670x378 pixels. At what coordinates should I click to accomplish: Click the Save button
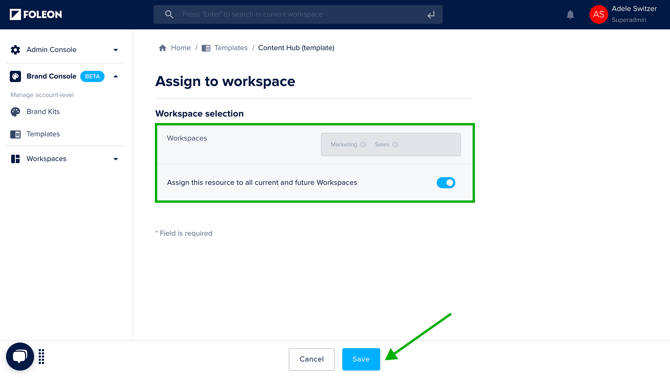click(361, 359)
